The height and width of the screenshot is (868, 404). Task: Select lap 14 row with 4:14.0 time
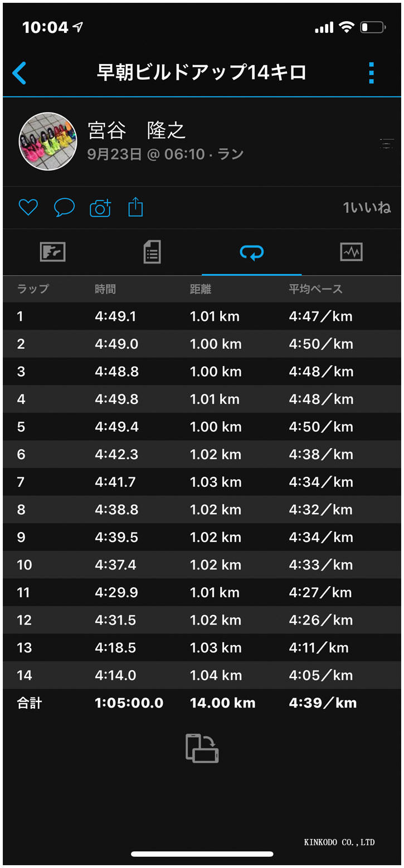202,675
